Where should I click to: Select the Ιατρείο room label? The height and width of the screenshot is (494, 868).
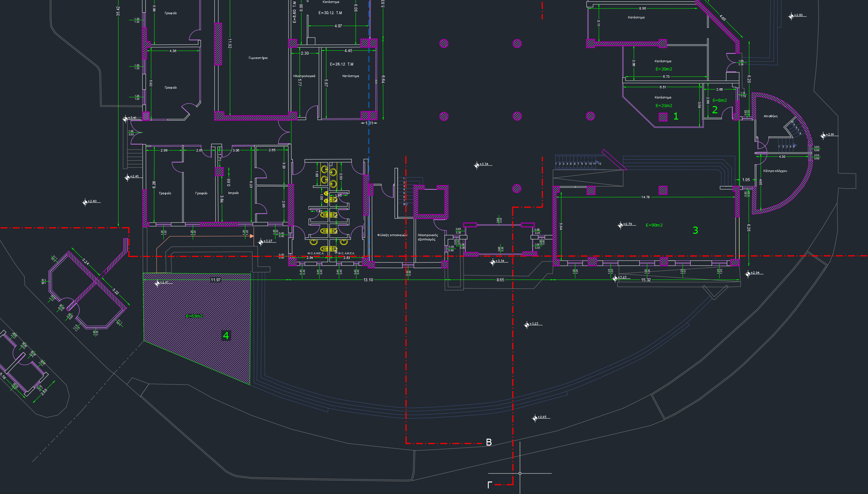(x=233, y=193)
